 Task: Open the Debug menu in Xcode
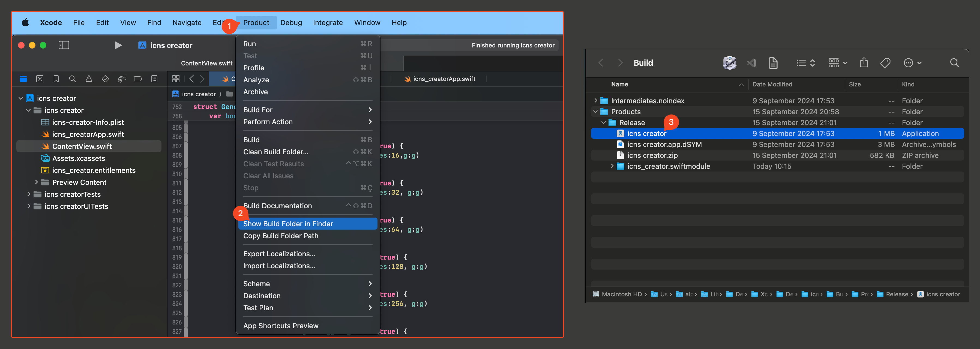pyautogui.click(x=291, y=22)
